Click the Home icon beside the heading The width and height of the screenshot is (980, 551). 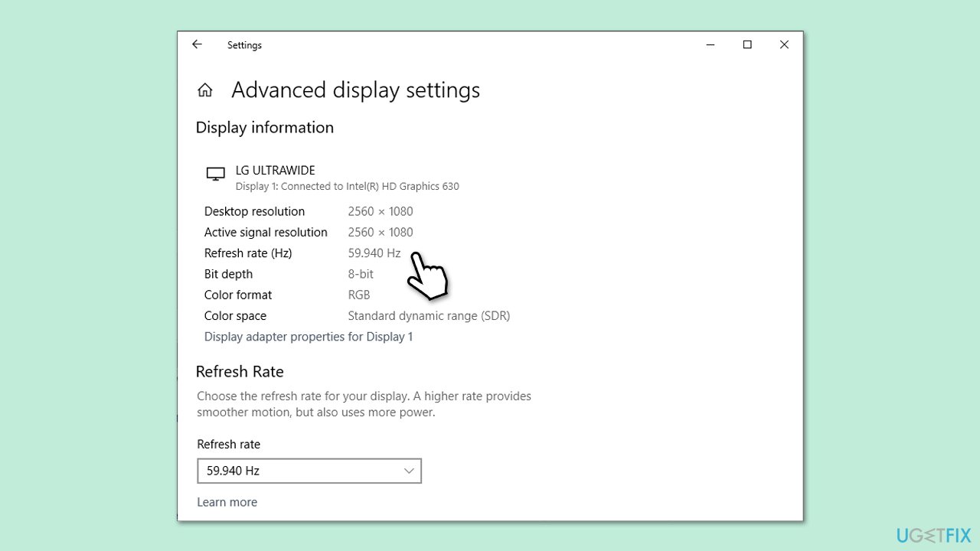205,90
